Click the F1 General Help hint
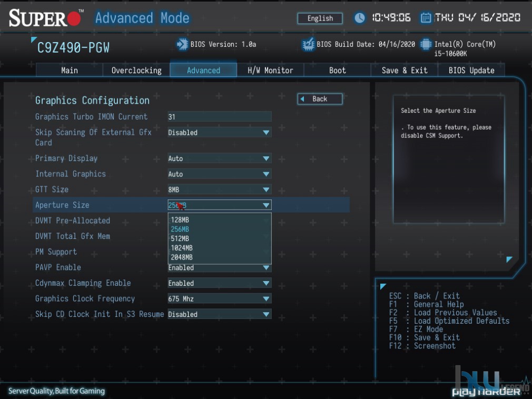Screen dimensions: 532x399 tap(426, 304)
